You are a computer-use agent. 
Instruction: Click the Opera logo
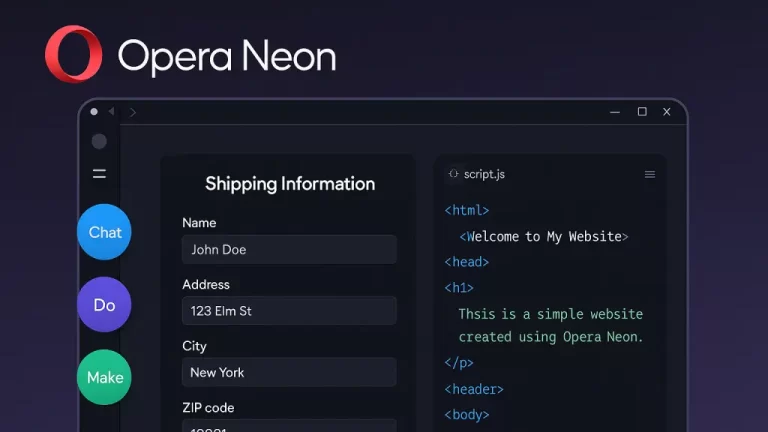pos(73,54)
